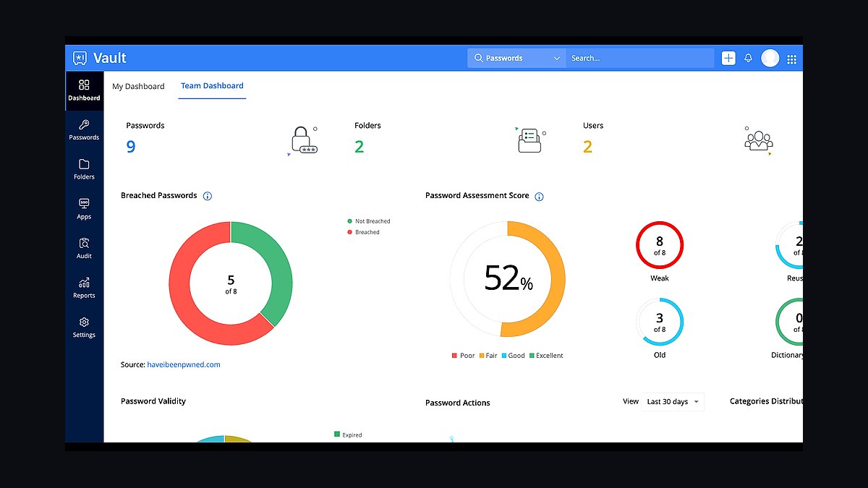The image size is (868, 488).
Task: Show info for Password Assessment Score
Action: (x=539, y=196)
